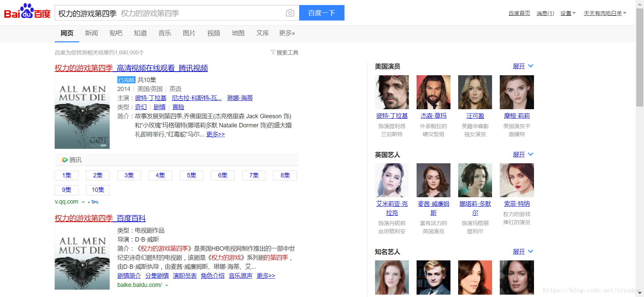Click photo of 艾米莉亚·克拉克
Image resolution: width=644 pixels, height=297 pixels.
(392, 180)
